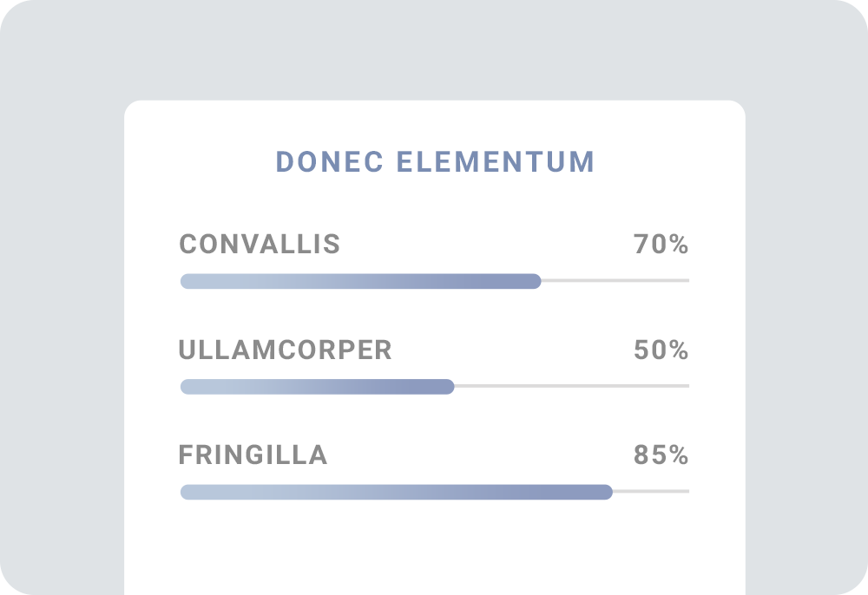This screenshot has height=595, width=868.
Task: Click the filled portion of the Convallis bar
Action: coord(360,281)
